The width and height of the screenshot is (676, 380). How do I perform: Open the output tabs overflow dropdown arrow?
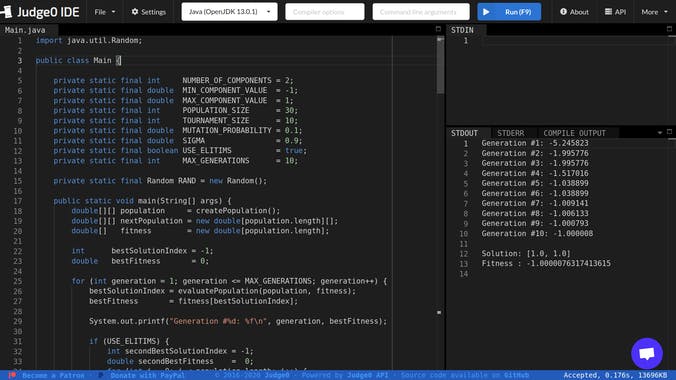pyautogui.click(x=660, y=133)
